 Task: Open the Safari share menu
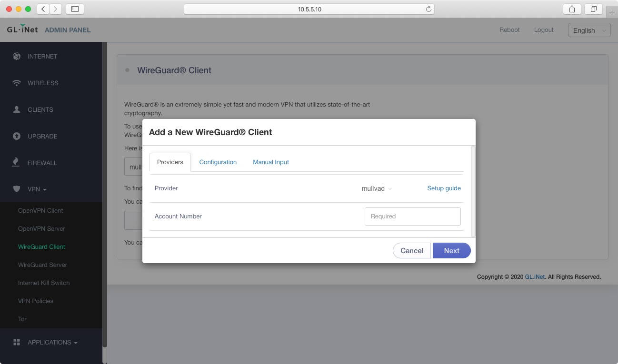coord(572,9)
